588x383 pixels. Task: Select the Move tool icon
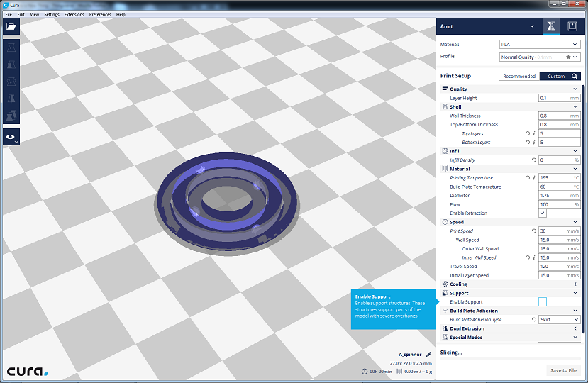(x=11, y=48)
